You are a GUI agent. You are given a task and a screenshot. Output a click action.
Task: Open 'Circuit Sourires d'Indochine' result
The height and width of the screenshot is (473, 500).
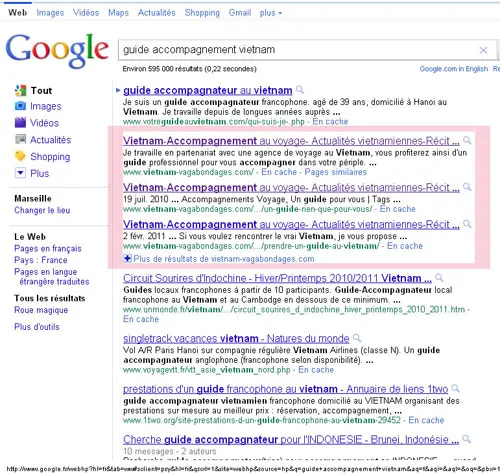tap(277, 278)
